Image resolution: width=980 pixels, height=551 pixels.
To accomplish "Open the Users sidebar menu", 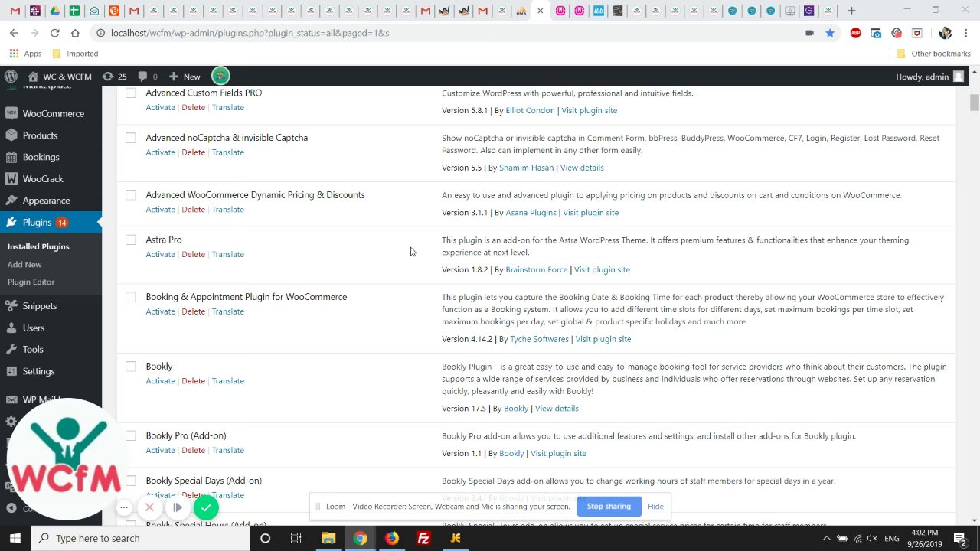I will (x=51, y=328).
